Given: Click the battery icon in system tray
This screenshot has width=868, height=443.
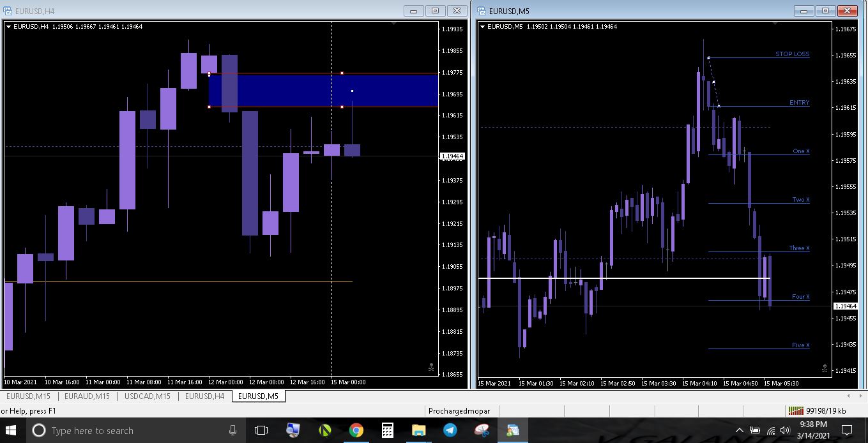Looking at the screenshot, I should (755, 431).
